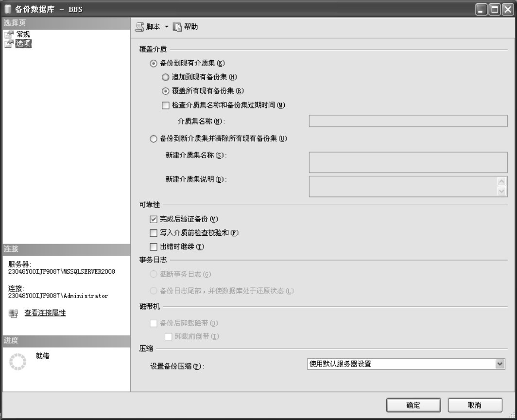Minimize the 备份数据库 window
The height and width of the screenshot is (420, 517).
click(x=482, y=10)
